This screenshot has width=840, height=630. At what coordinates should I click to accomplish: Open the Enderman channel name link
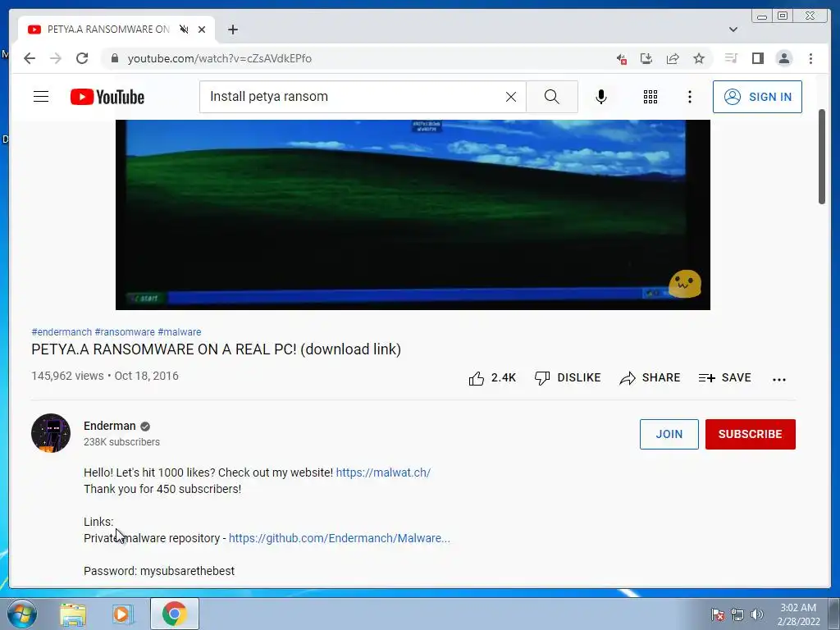110,426
